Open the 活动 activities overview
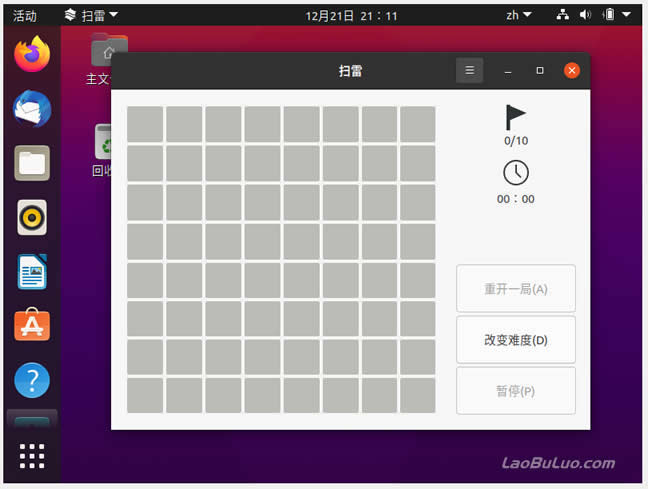 tap(24, 16)
